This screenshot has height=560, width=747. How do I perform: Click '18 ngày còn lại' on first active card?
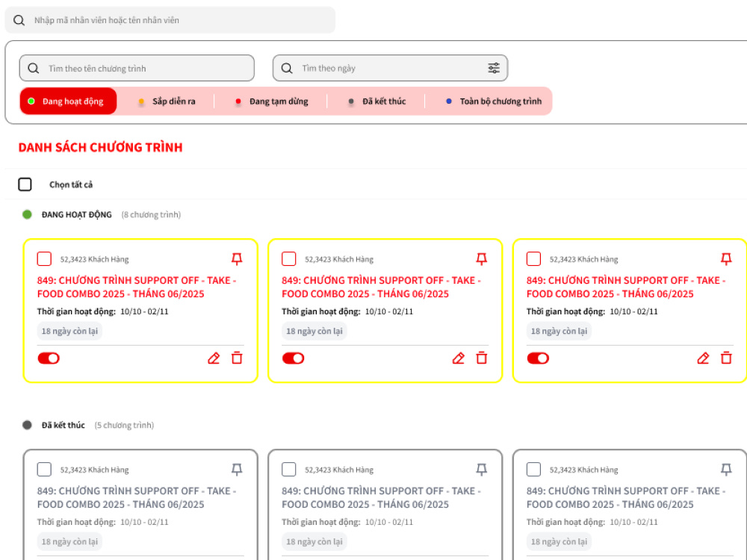click(69, 331)
